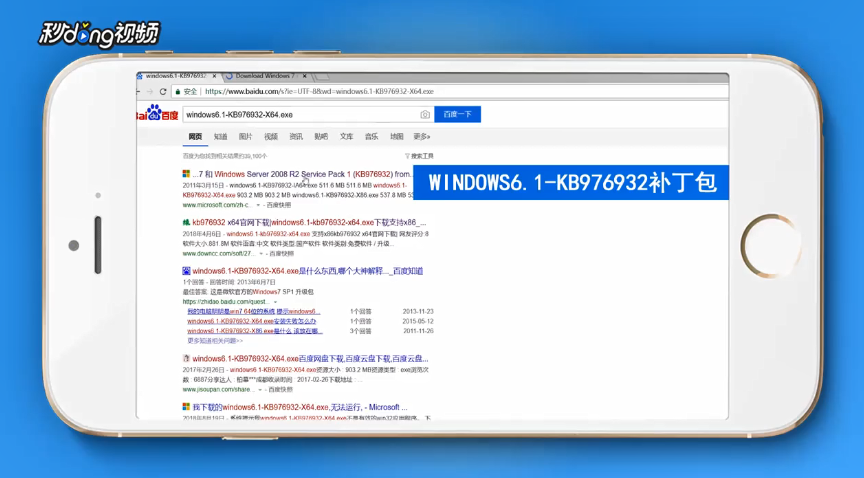Click the browser address bar URL

tap(320, 92)
